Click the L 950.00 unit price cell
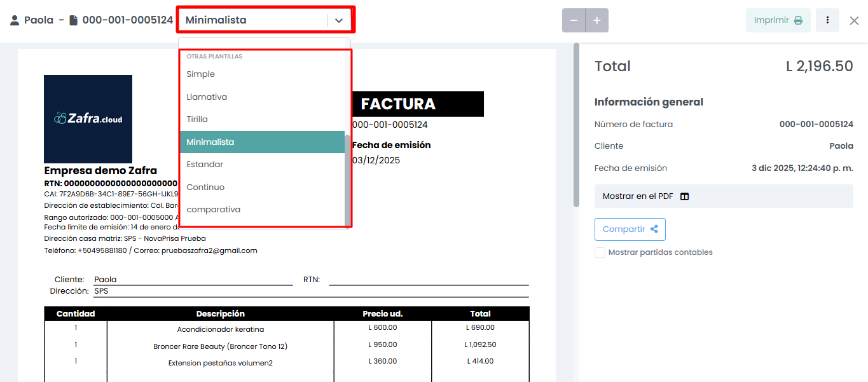Image resolution: width=868 pixels, height=382 pixels. point(383,345)
